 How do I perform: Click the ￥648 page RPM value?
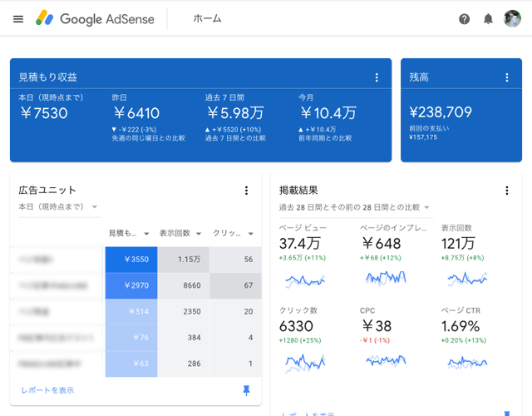(x=381, y=244)
